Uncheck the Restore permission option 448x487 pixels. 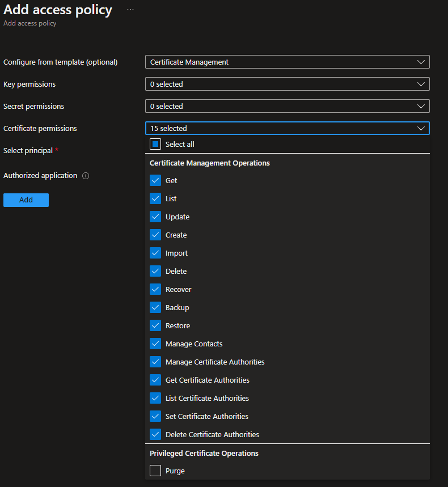pyautogui.click(x=155, y=325)
